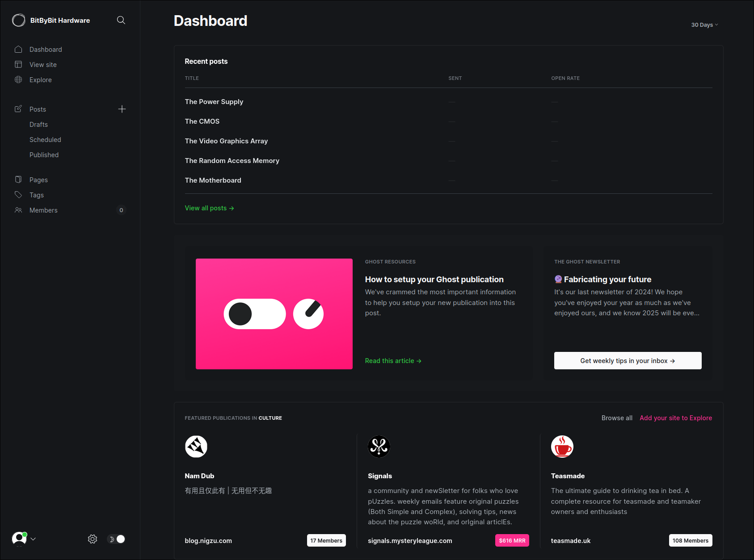Click the crystal ball emoji next to Fabricating your future
Image resolution: width=754 pixels, height=560 pixels.
[x=558, y=279]
